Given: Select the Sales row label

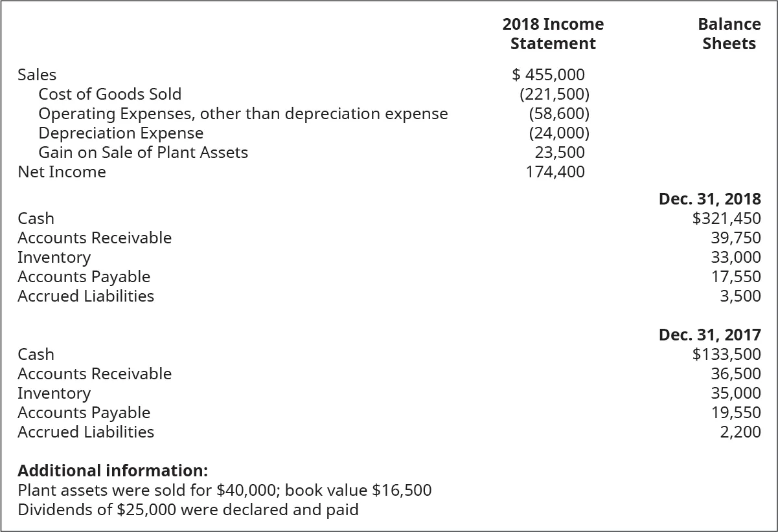Looking at the screenshot, I should 37,75.
